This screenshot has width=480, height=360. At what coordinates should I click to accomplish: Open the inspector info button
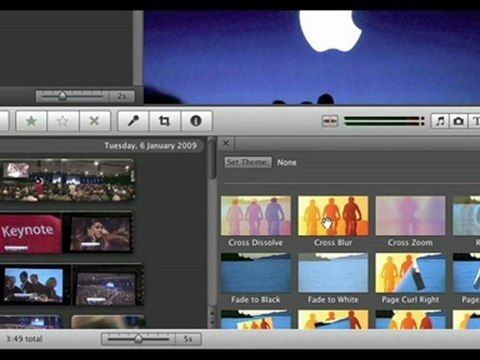[x=196, y=121]
